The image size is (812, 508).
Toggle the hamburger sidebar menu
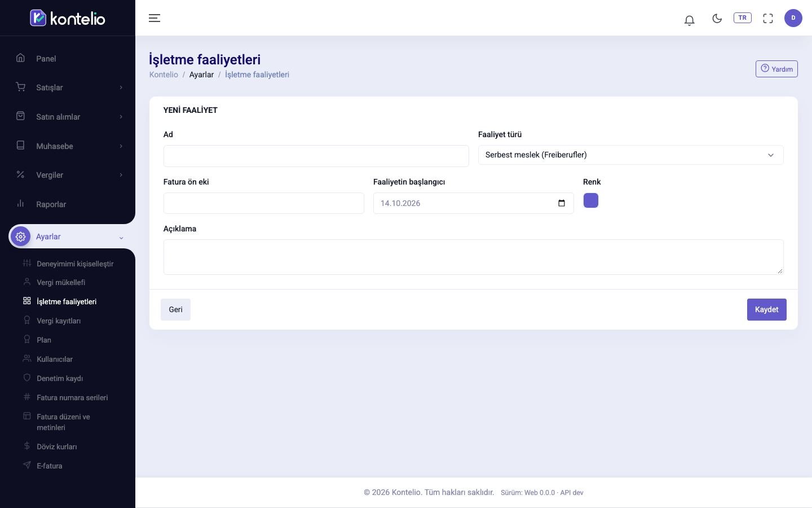(155, 18)
